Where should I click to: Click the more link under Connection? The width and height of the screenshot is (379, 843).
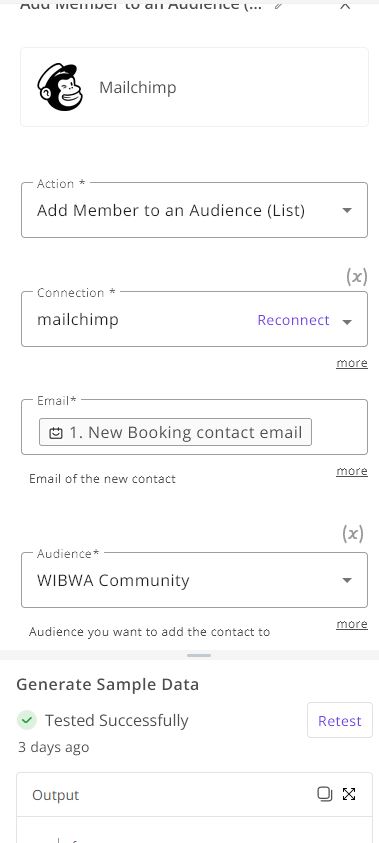click(352, 363)
